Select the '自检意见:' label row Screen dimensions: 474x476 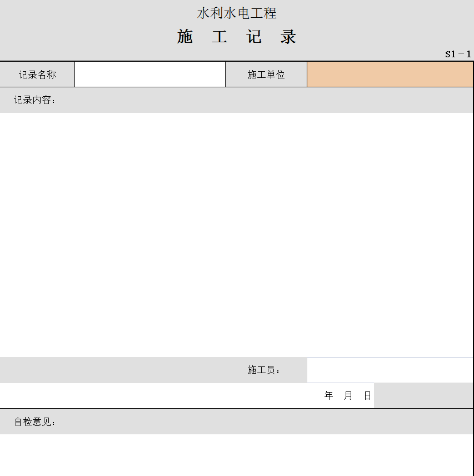click(236, 422)
